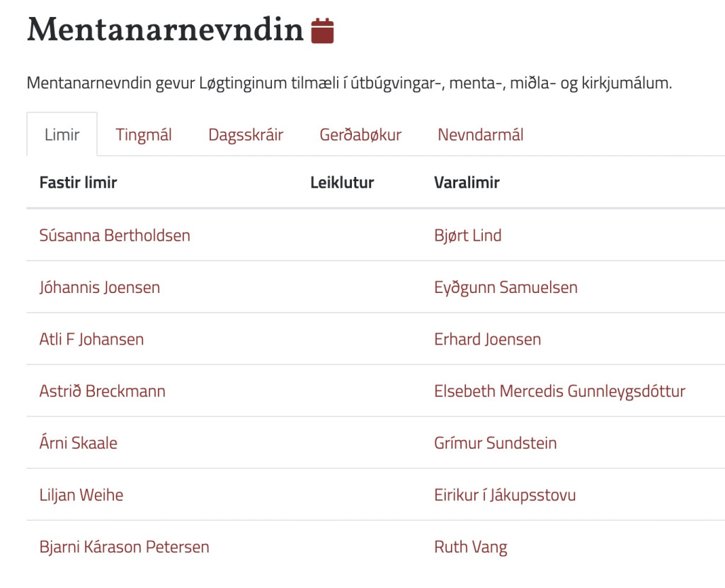Screen dimensions: 725x588
Task: Click on Árni Skaale
Action: point(79,443)
